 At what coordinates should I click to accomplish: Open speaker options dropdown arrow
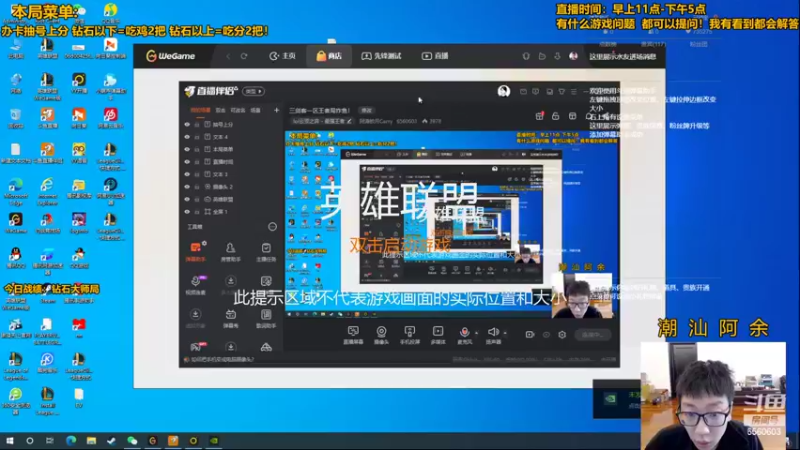pos(505,333)
